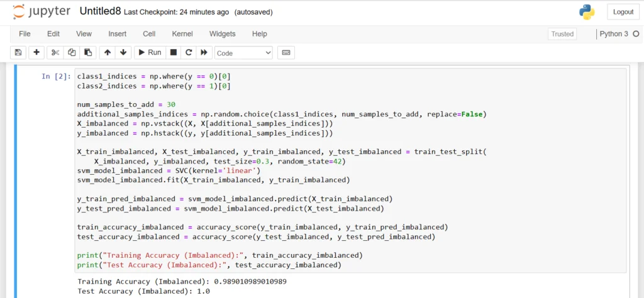Click the np.hstack y_imbalanced line

[205, 133]
